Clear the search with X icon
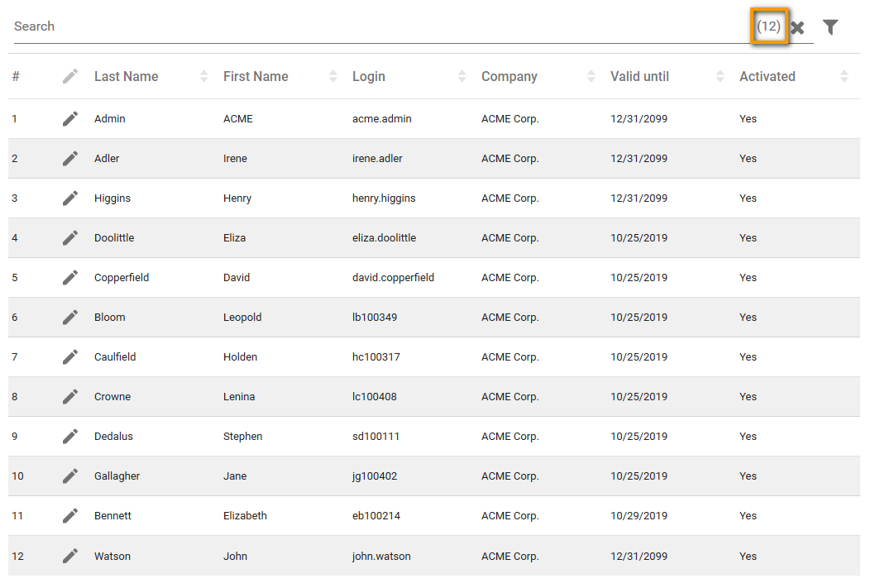871x588 pixels. [x=797, y=28]
